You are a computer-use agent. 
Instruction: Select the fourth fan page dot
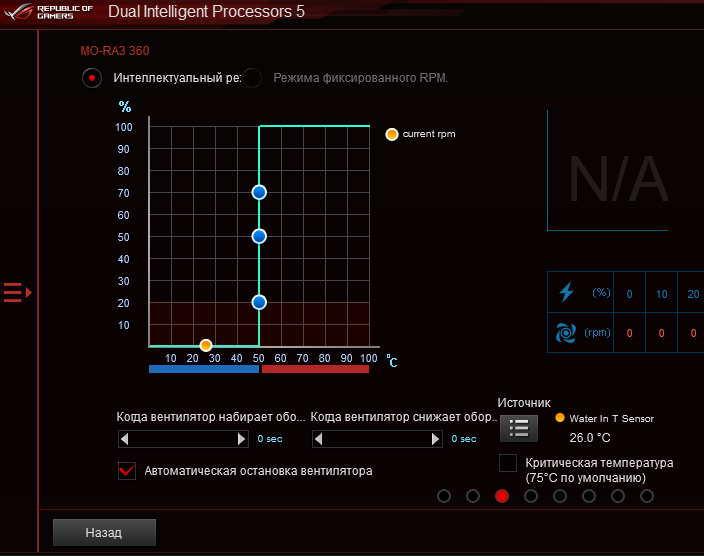(x=531, y=496)
